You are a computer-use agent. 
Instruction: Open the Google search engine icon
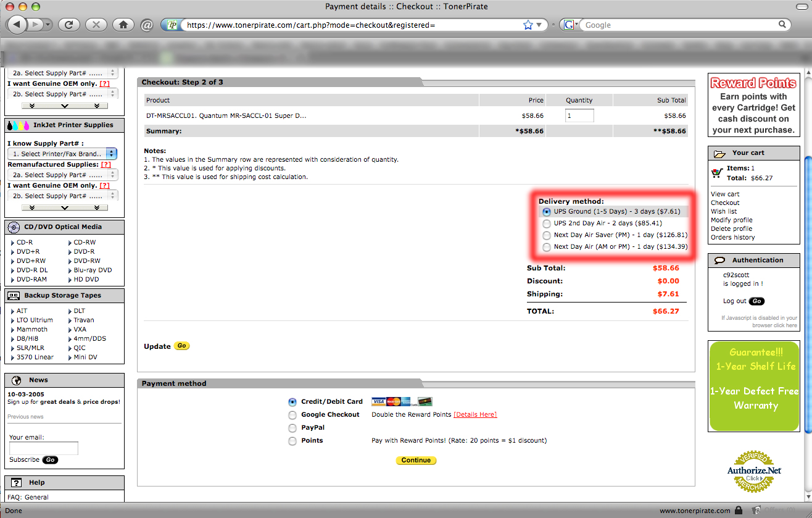569,25
